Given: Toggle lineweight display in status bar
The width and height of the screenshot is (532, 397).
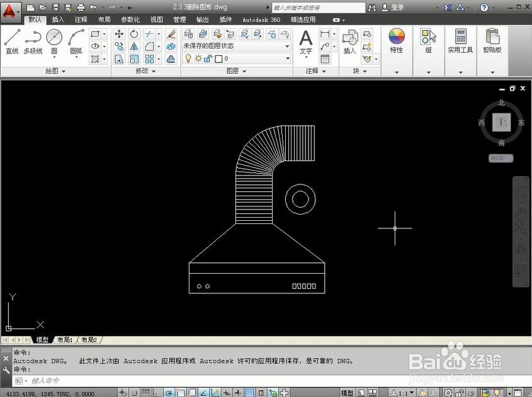Looking at the screenshot, I should tap(238, 393).
